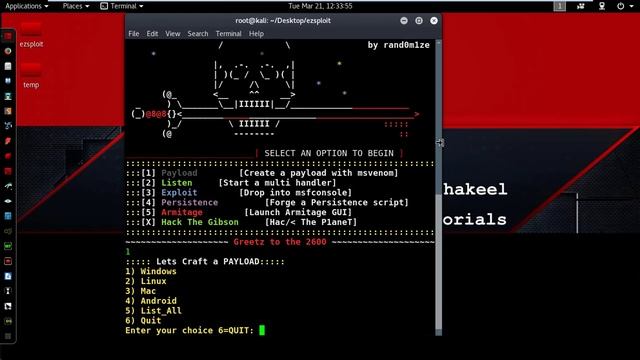Click '[Start a multi handler]' text
640x360 pixels.
click(x=277, y=183)
